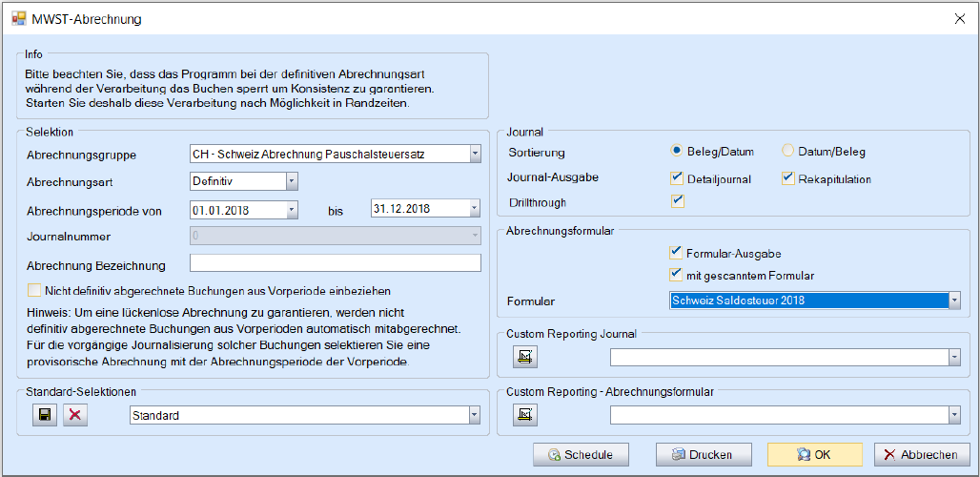Image resolution: width=980 pixels, height=477 pixels.
Task: Toggle the Drillthrough checkbox
Action: pos(677,201)
